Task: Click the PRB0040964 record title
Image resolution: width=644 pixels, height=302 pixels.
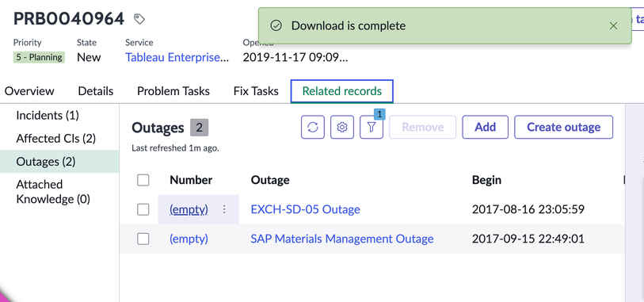Action: click(69, 19)
